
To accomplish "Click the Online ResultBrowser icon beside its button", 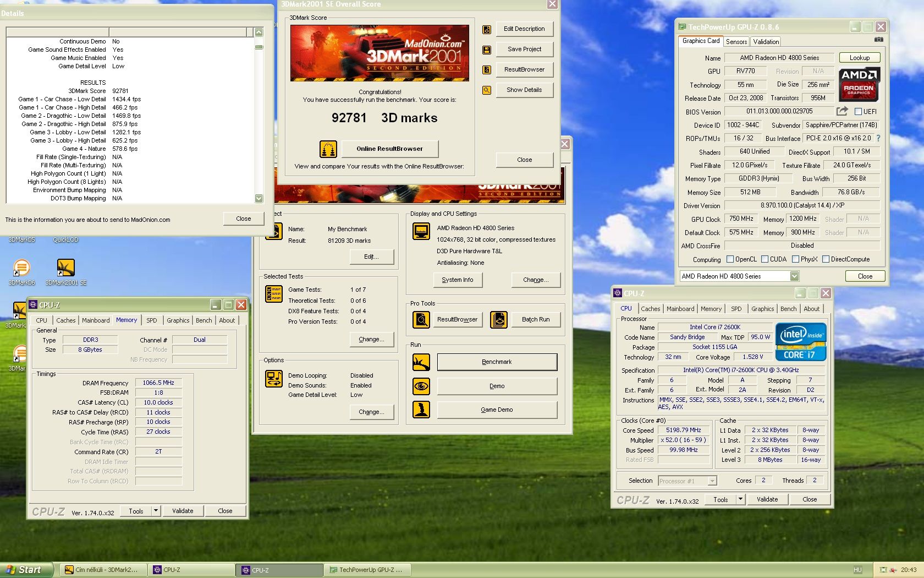I will click(x=328, y=149).
